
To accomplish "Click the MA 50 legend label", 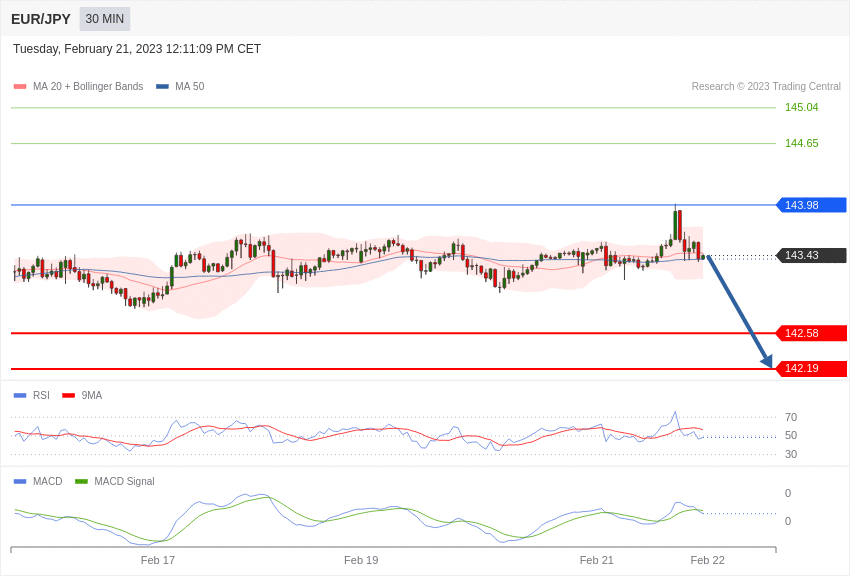I will [x=189, y=87].
